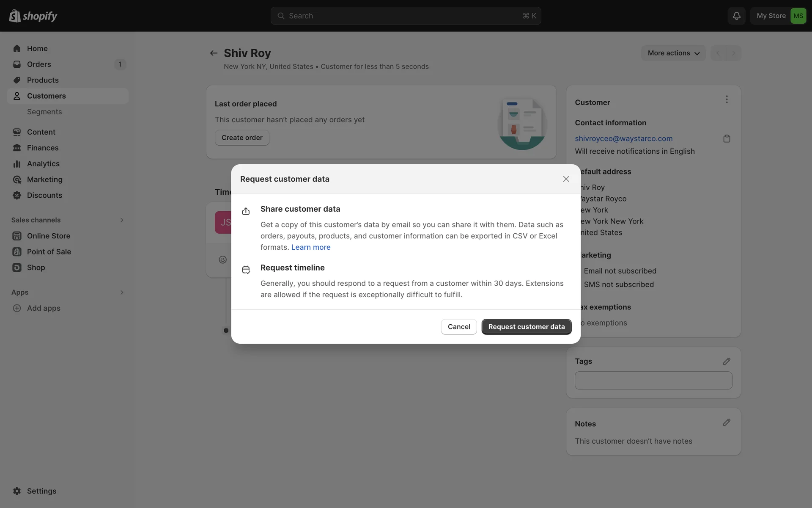Click Cancel in the dialog

[458, 327]
